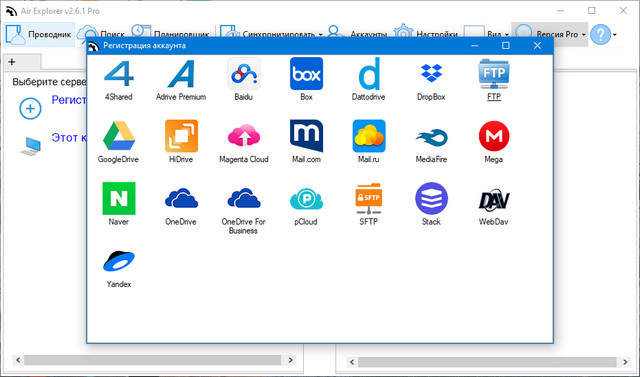This screenshot has width=640, height=377.
Task: Open Настройки in the main toolbar
Action: [426, 34]
